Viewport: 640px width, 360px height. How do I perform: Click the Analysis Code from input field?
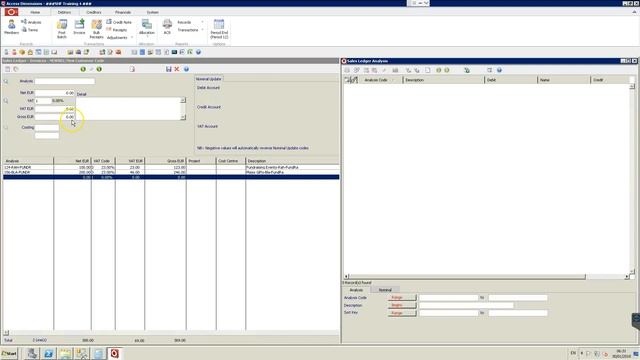click(448, 298)
